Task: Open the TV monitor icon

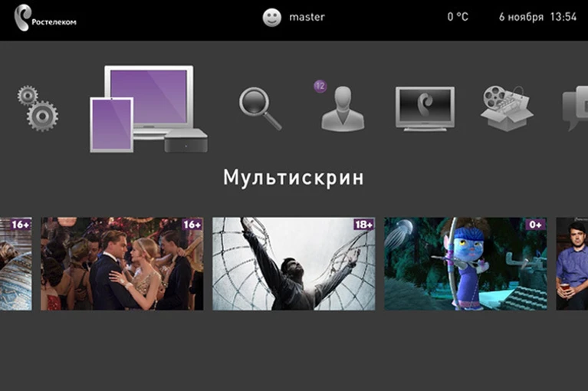Action: pyautogui.click(x=425, y=109)
